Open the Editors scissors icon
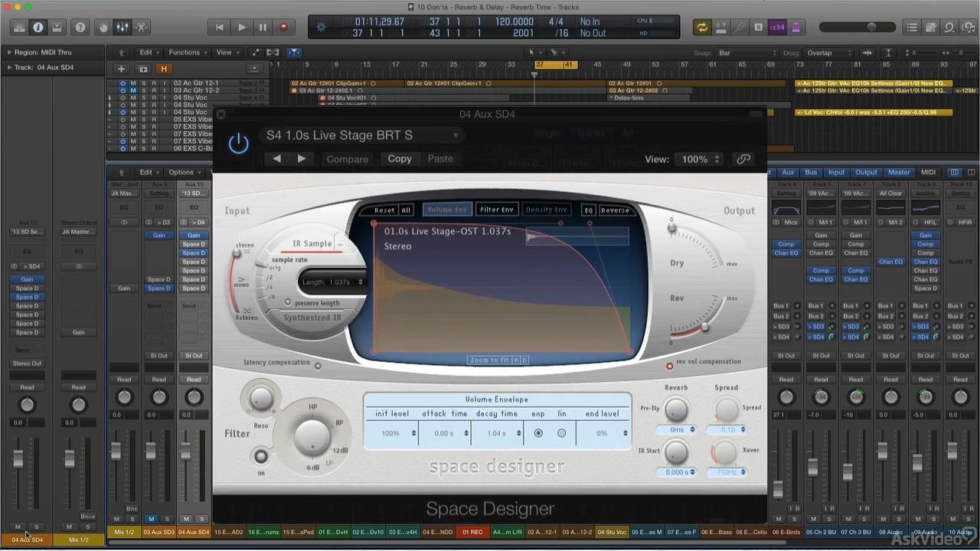 [x=141, y=28]
